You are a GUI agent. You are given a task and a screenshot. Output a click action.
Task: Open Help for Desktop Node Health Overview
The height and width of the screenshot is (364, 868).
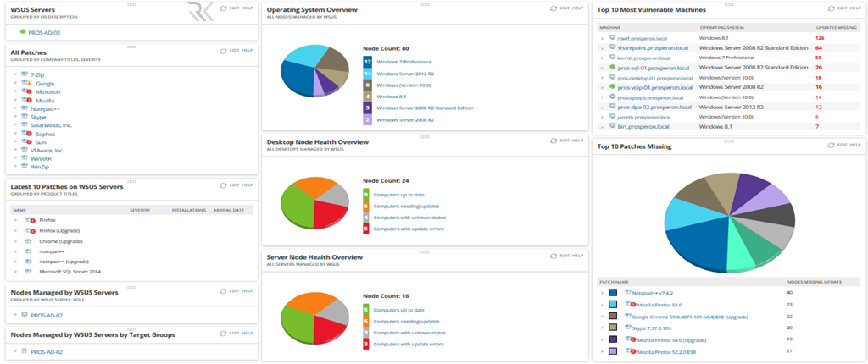point(578,141)
